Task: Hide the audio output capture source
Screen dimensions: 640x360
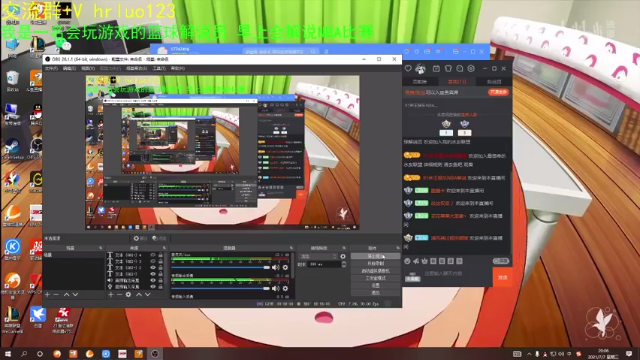Action: click(x=153, y=280)
